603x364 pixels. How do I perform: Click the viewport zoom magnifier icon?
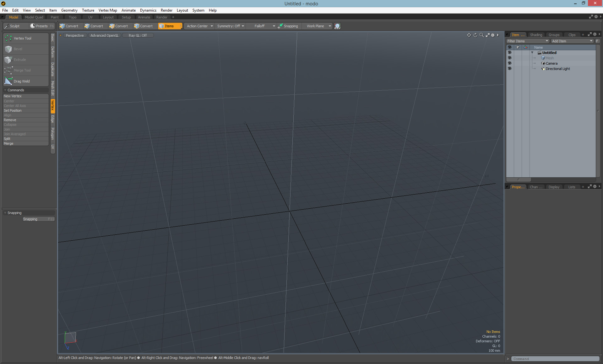coord(481,35)
